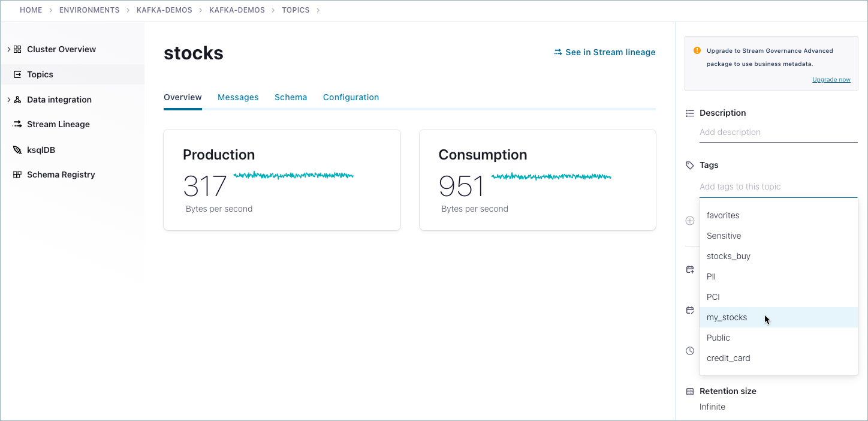This screenshot has width=868, height=421.
Task: Open the Configuration tab
Action: tap(351, 97)
